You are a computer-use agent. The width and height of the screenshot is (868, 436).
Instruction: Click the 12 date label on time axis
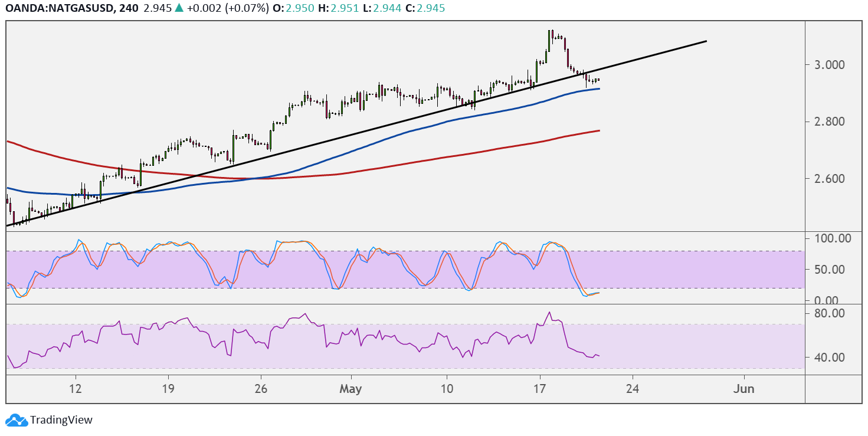click(75, 390)
